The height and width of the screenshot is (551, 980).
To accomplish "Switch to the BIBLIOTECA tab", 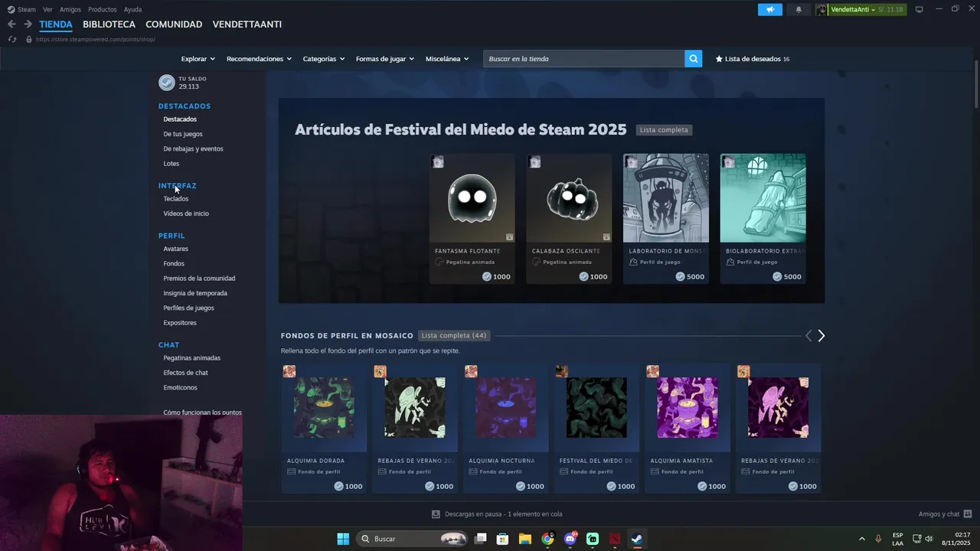I will pyautogui.click(x=109, y=24).
